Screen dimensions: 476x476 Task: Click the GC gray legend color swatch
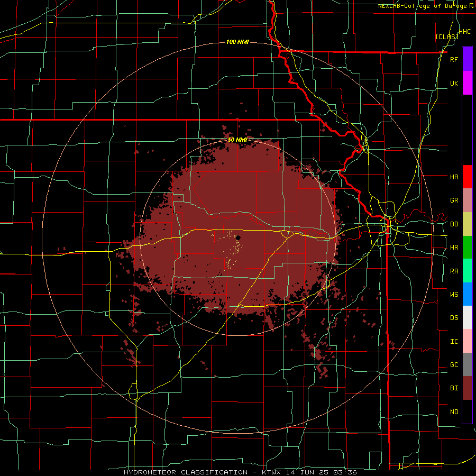pos(467,364)
